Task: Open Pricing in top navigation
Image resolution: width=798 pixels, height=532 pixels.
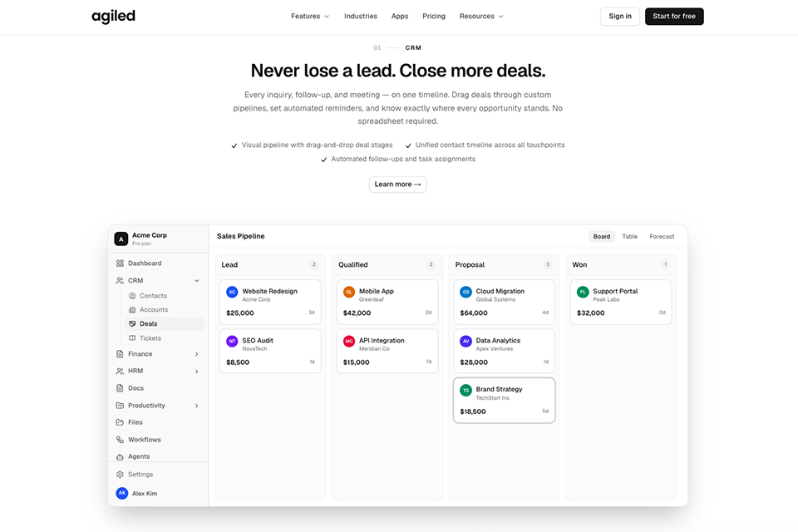Action: [x=434, y=17]
